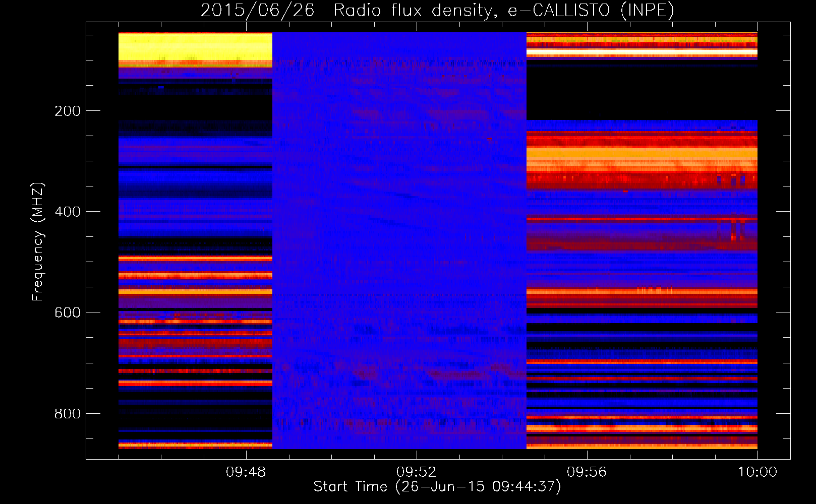The image size is (816, 504).
Task: Select the 10:00 time tick label
Action: pos(757,472)
